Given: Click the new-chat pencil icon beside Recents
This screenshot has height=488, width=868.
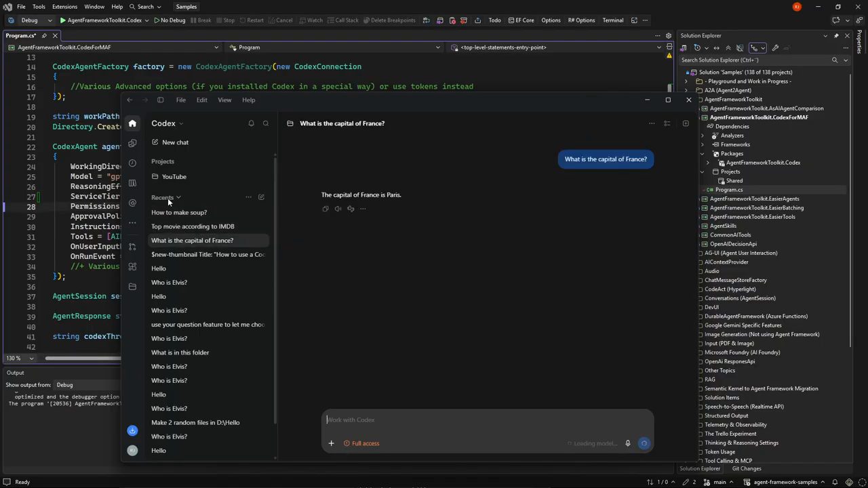Looking at the screenshot, I should pyautogui.click(x=261, y=197).
